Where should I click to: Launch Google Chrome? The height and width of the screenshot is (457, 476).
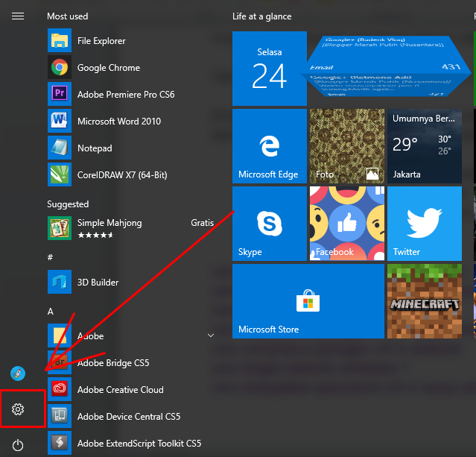[x=131, y=67]
